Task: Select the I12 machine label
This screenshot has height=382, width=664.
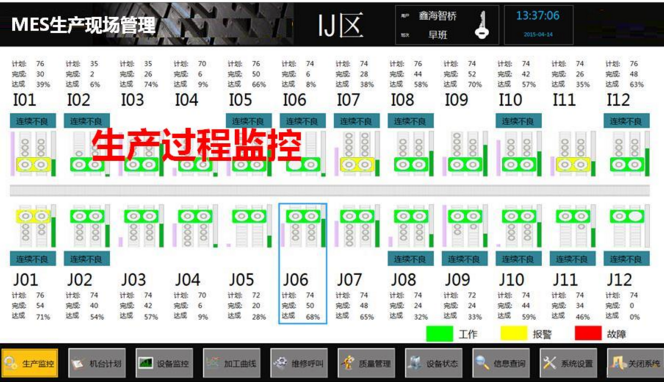Action: (618, 100)
